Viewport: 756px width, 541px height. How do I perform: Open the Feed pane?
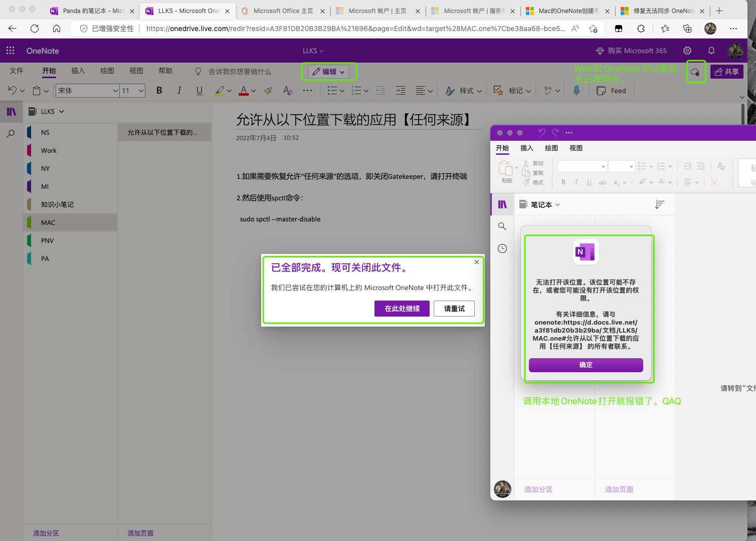(611, 91)
